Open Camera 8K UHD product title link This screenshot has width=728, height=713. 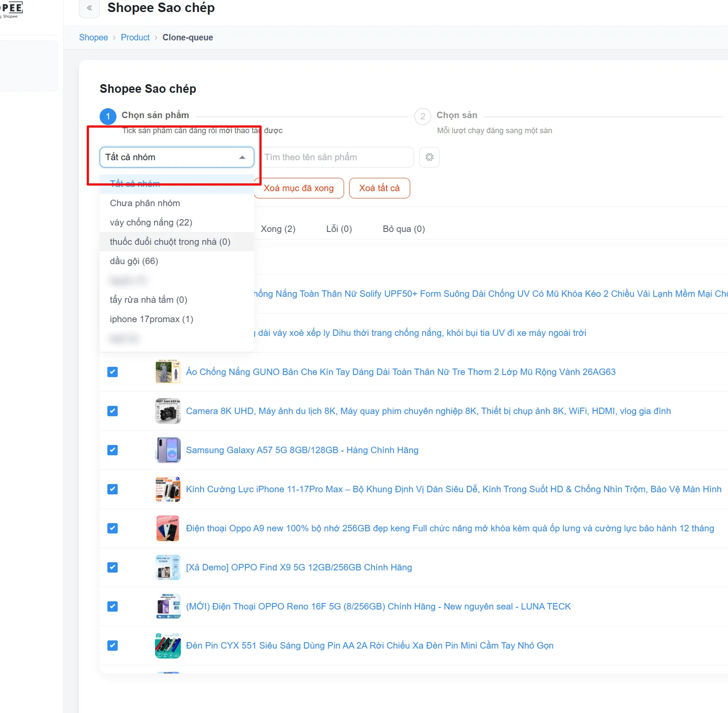[428, 411]
